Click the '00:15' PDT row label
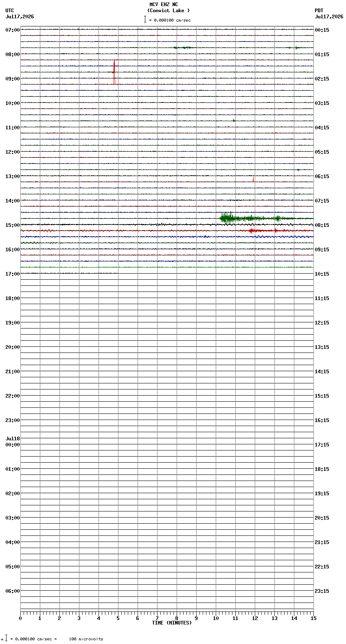The height and width of the screenshot is (644, 346). (x=322, y=30)
